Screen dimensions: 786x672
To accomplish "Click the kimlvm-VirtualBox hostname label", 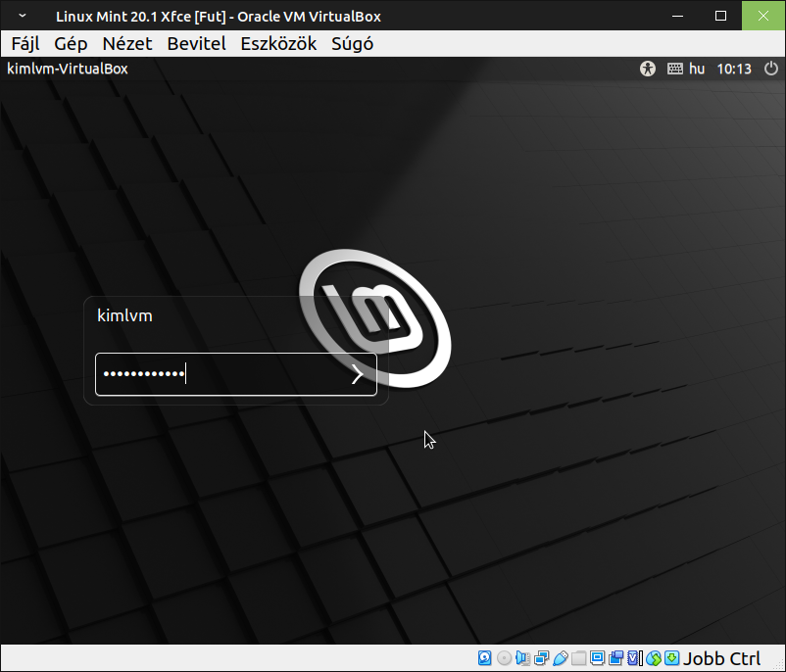I will 68,69.
